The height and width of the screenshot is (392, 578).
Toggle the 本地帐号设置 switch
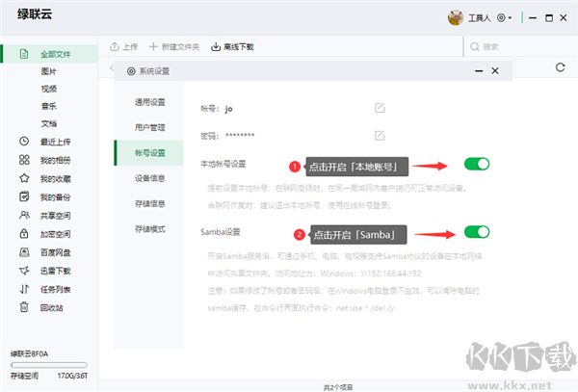click(477, 164)
